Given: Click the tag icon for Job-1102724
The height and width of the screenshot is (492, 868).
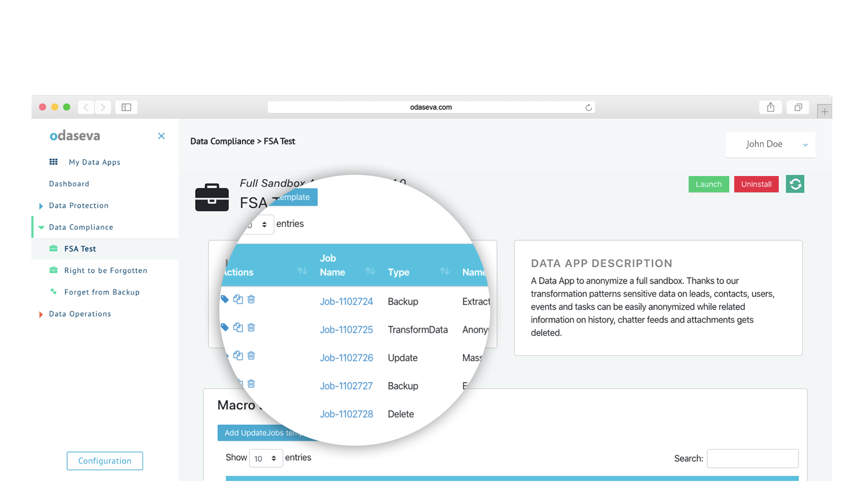Looking at the screenshot, I should click(225, 299).
